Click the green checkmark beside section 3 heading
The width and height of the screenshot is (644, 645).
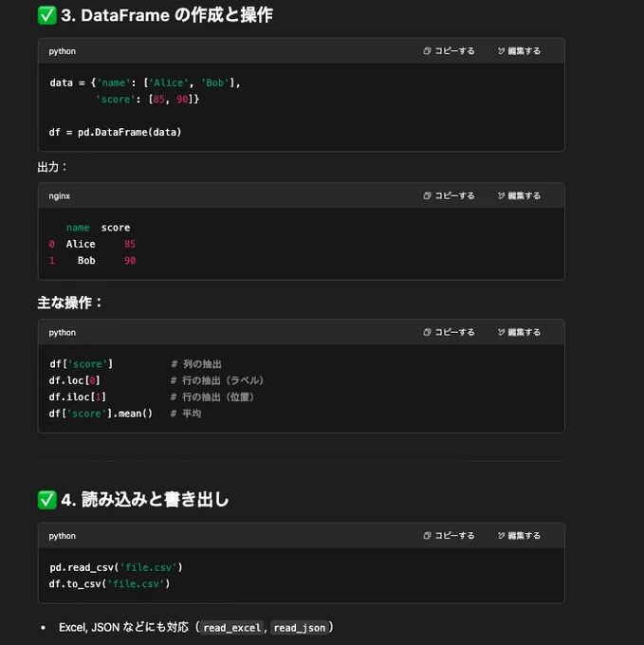coord(46,15)
